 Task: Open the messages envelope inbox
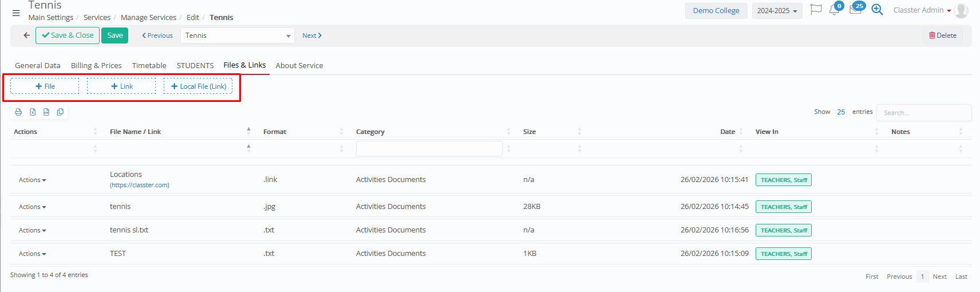(855, 10)
